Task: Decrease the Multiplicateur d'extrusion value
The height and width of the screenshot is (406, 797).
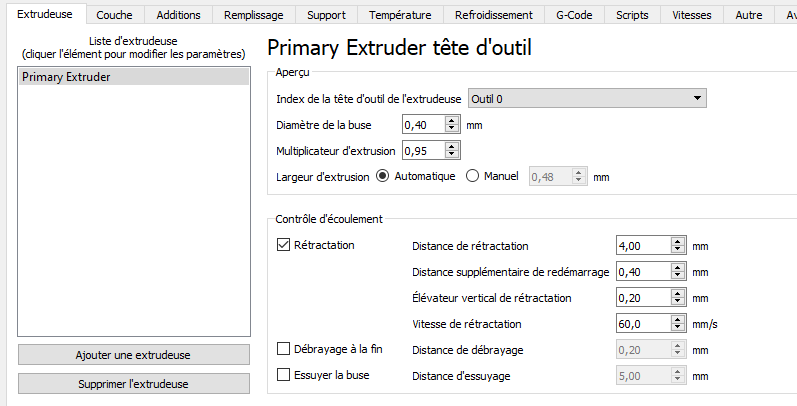Action: [451, 155]
